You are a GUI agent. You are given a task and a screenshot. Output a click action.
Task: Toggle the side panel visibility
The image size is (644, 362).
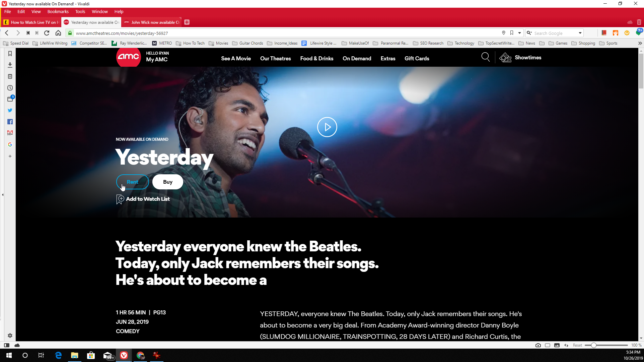point(7,345)
